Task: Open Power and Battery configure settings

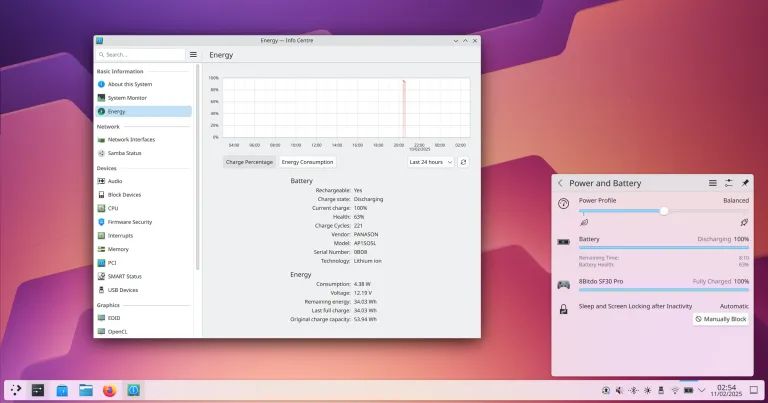Action: (729, 183)
